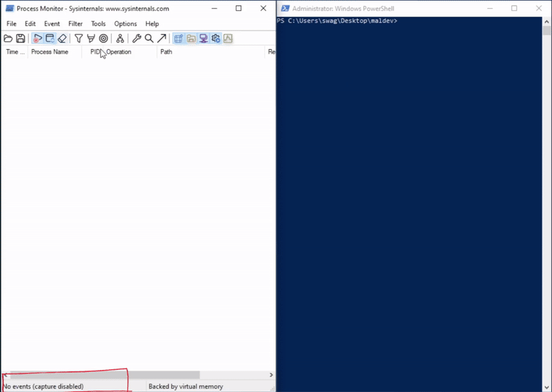Viewport: 552px width, 392px height.
Task: Toggle Show Profiling Events
Action: (x=228, y=39)
